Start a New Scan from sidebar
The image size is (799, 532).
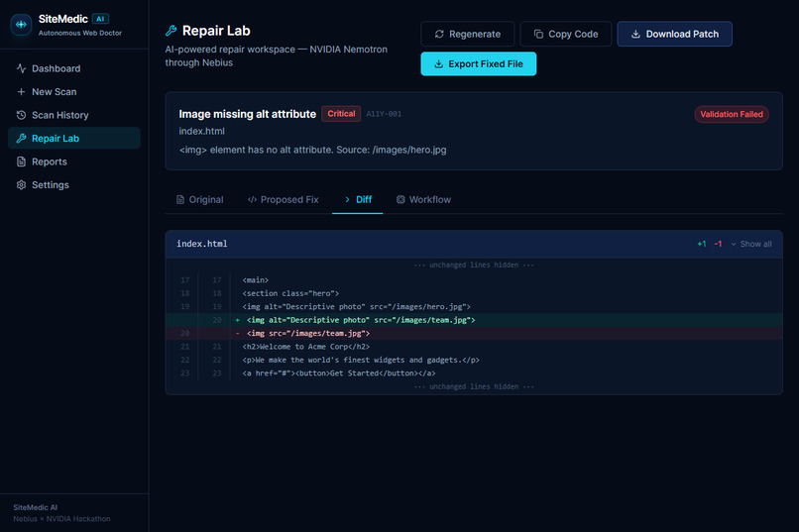(74, 91)
